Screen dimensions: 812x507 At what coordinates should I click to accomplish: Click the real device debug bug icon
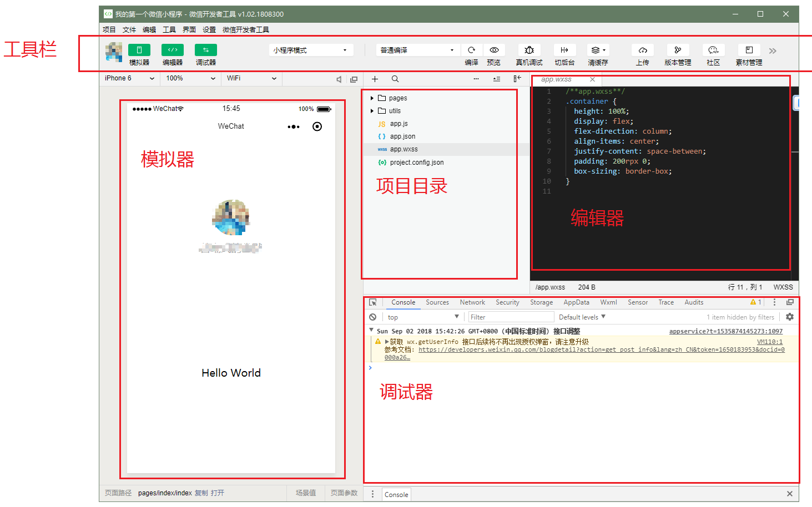point(529,50)
